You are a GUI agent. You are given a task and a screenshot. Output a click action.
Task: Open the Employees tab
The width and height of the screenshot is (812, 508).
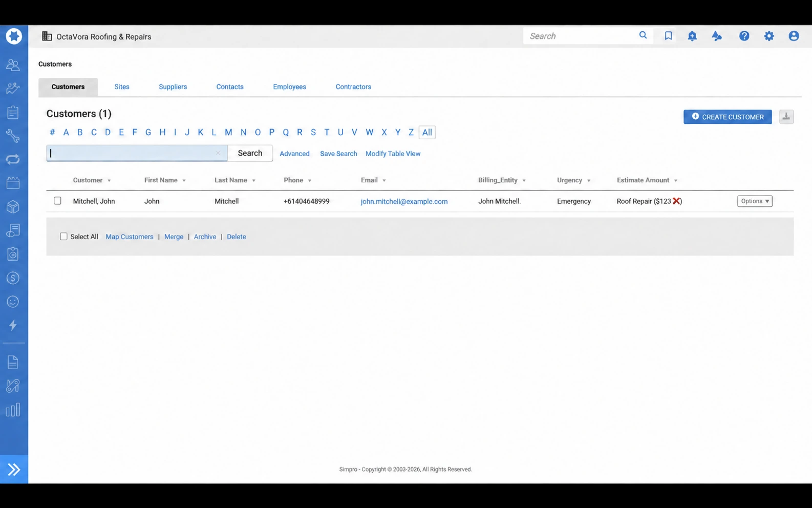point(289,87)
